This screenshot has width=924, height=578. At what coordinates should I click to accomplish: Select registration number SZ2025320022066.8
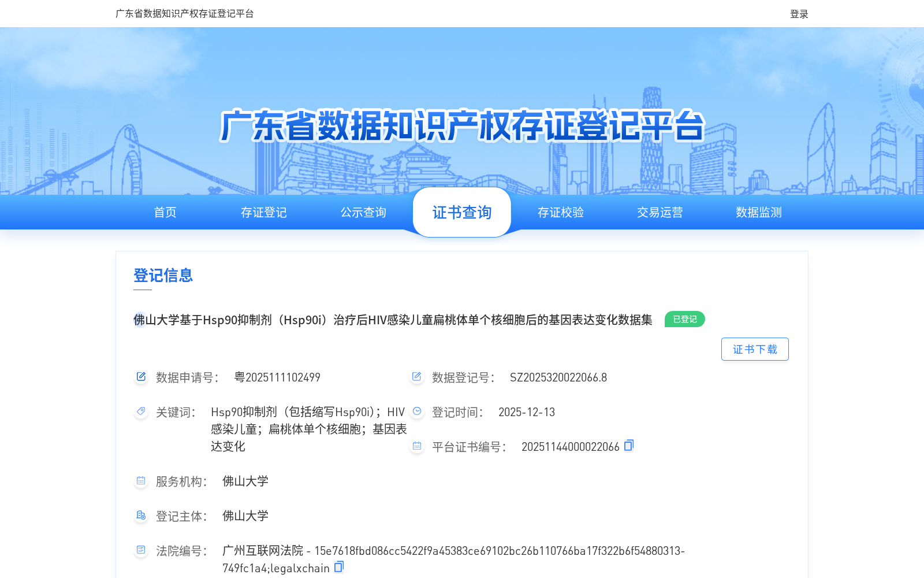[558, 377]
